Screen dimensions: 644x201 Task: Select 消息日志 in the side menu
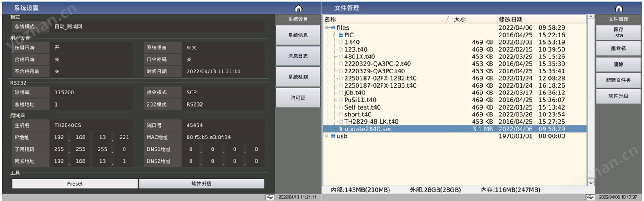(x=298, y=56)
